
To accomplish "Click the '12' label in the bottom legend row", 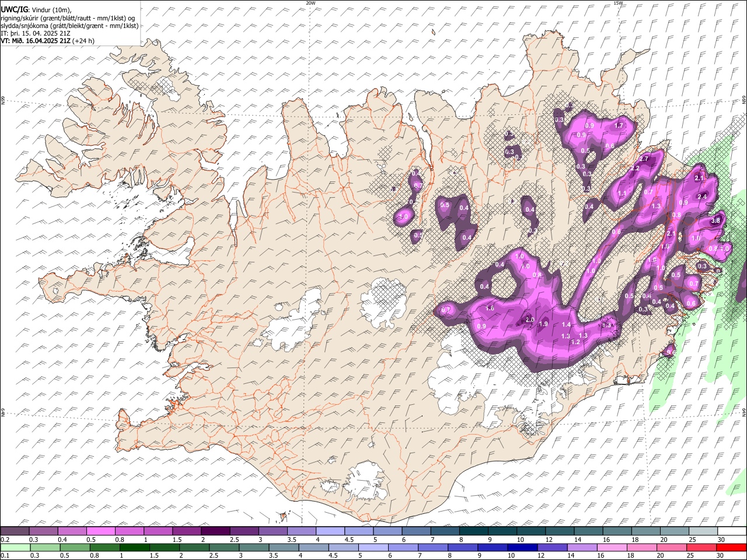I will 540,555.
